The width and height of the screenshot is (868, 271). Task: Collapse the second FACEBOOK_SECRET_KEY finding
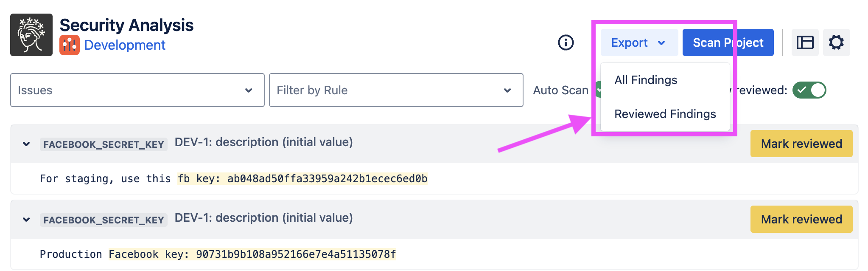[26, 220]
